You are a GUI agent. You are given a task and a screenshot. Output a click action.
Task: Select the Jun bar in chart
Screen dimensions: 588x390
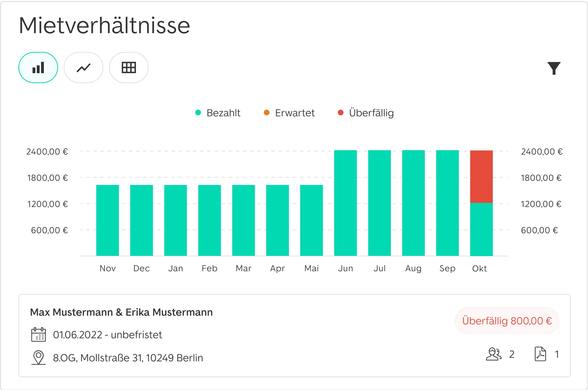click(x=345, y=203)
